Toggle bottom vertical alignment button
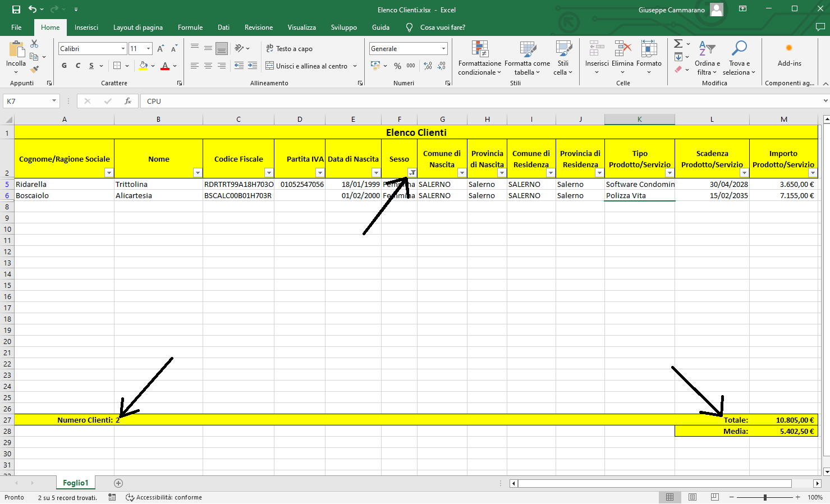The height and width of the screenshot is (504, 830). (x=222, y=48)
